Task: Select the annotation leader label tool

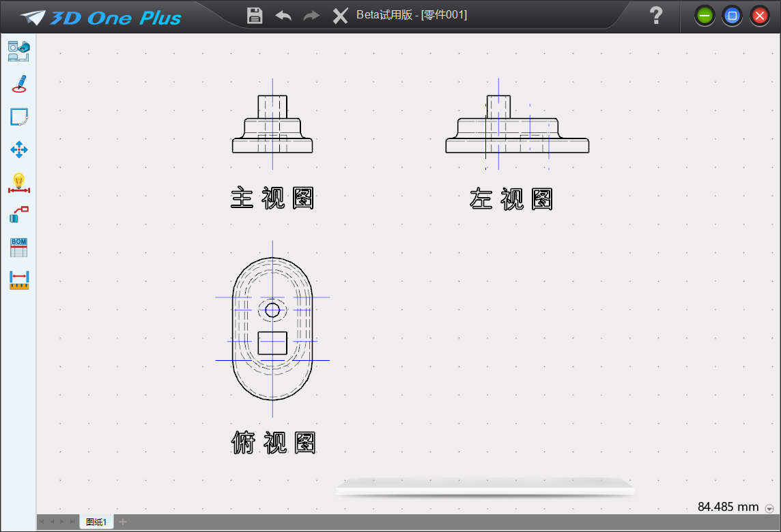Action: pos(18,214)
